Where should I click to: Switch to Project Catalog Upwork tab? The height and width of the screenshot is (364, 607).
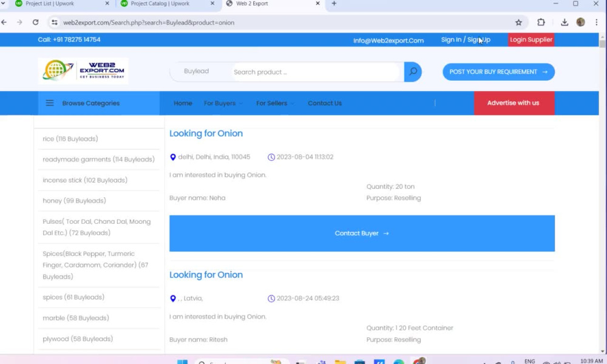click(x=160, y=4)
